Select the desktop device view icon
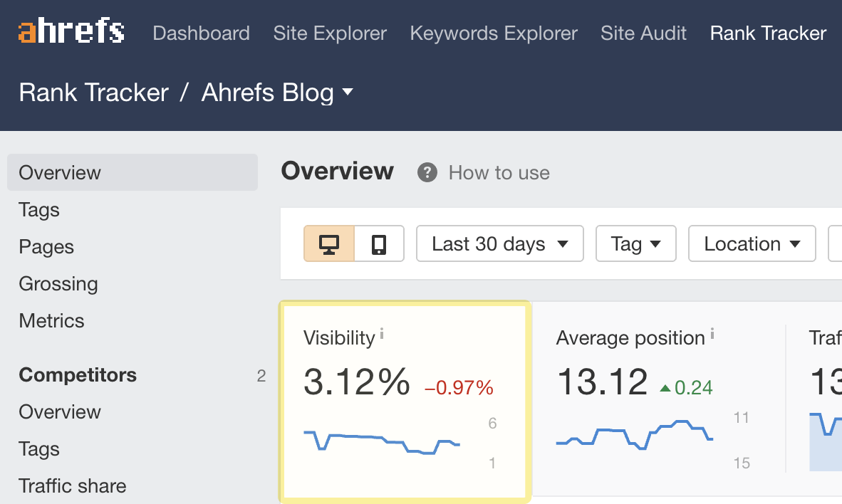Screen dimensions: 842x504 pyautogui.click(x=330, y=243)
